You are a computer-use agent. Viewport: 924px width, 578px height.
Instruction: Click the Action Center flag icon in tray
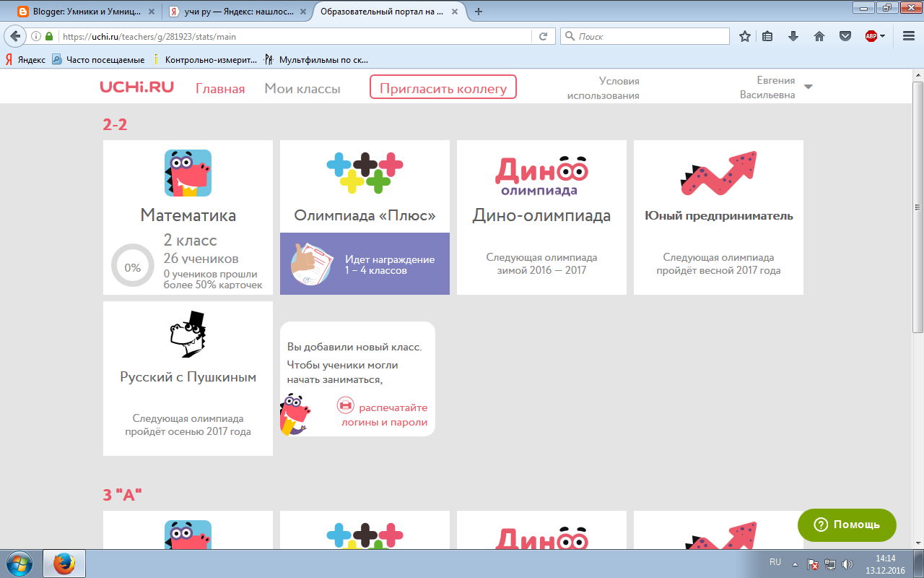(813, 564)
